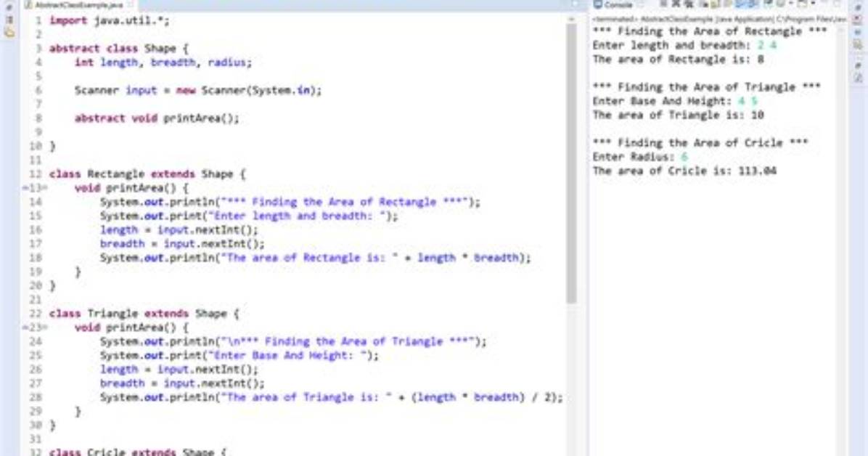
Task: Open the Open Console dropdown arrow
Action: click(813, 4)
